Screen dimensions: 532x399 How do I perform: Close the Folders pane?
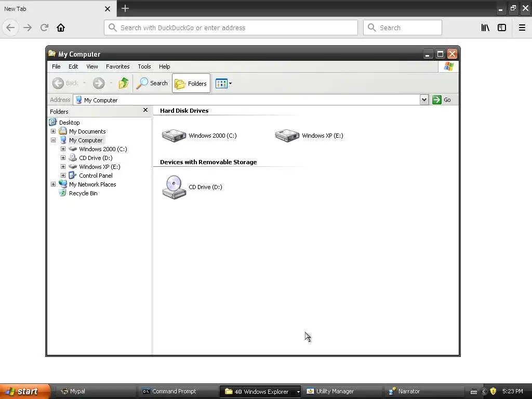tap(145, 110)
